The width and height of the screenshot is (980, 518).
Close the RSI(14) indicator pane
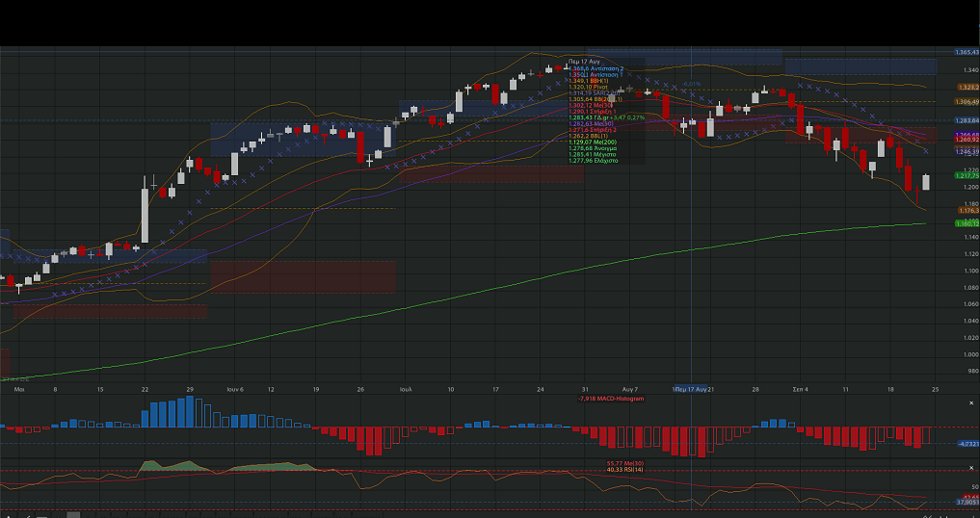coord(972,466)
